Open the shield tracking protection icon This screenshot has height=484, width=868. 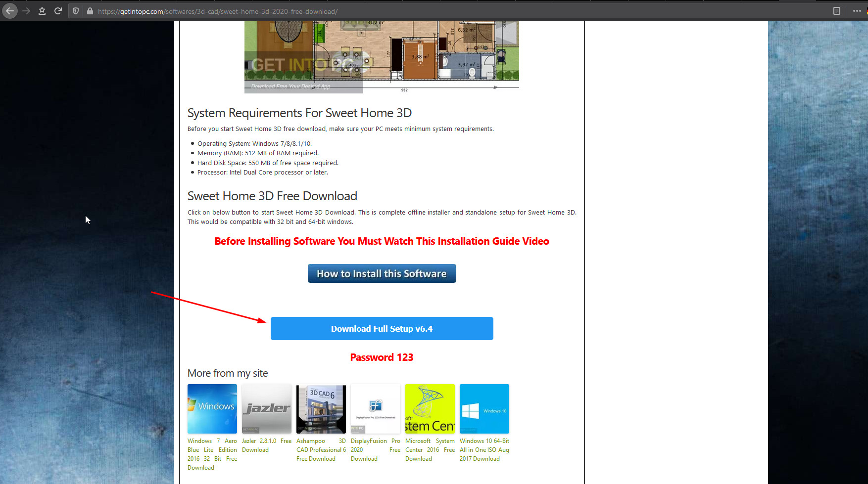[76, 11]
